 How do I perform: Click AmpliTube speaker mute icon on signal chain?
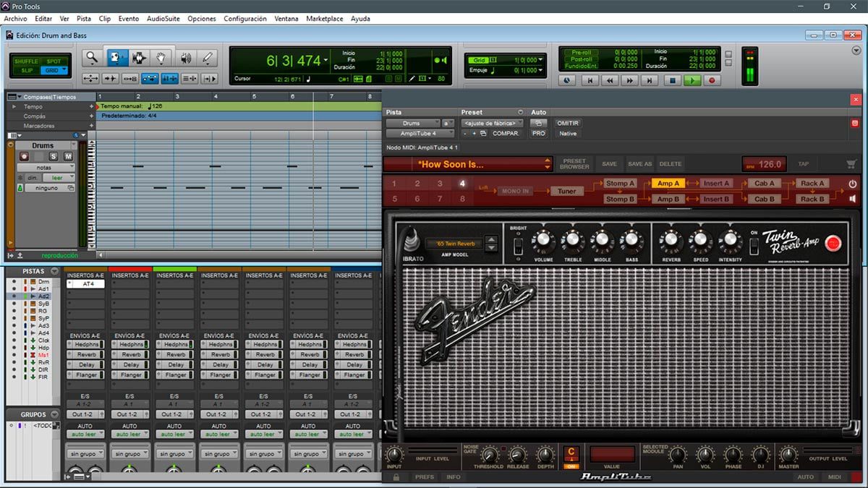[x=853, y=198]
